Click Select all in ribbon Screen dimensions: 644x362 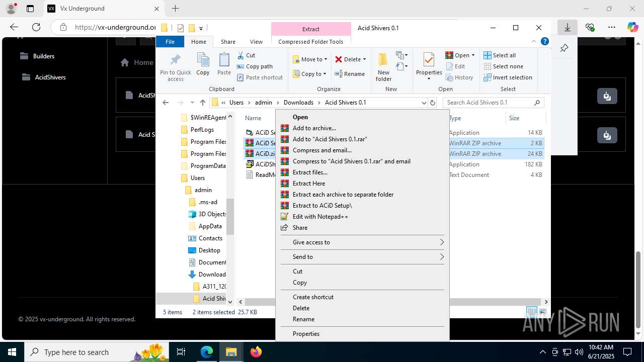pos(500,55)
